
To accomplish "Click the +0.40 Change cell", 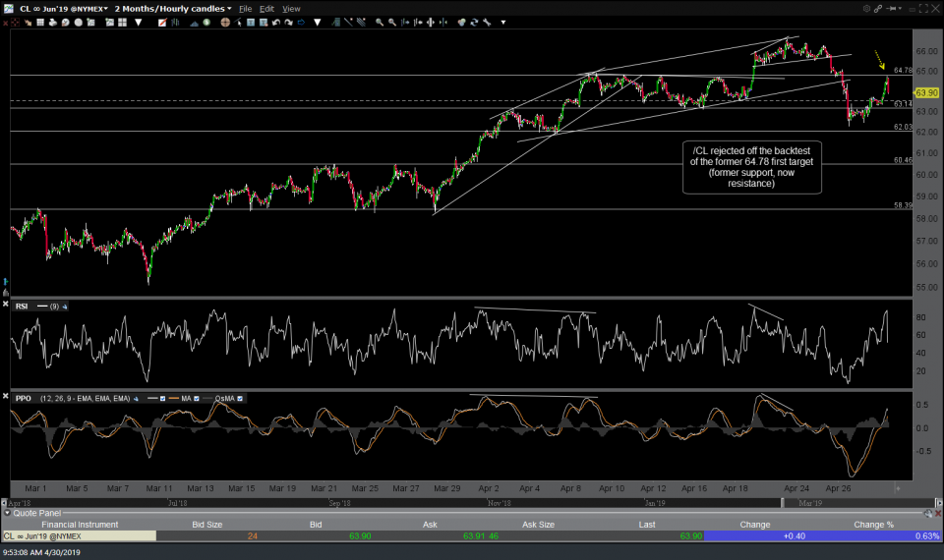I will click(x=795, y=536).
